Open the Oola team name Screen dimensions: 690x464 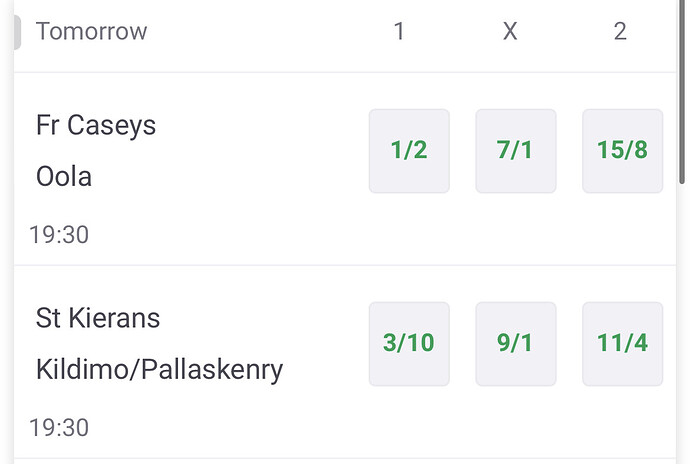[x=64, y=177]
